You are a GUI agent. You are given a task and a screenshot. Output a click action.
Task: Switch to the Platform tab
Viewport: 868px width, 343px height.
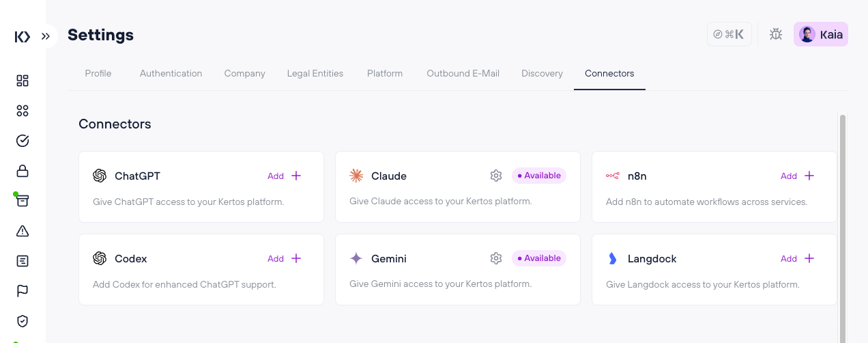pyautogui.click(x=385, y=73)
